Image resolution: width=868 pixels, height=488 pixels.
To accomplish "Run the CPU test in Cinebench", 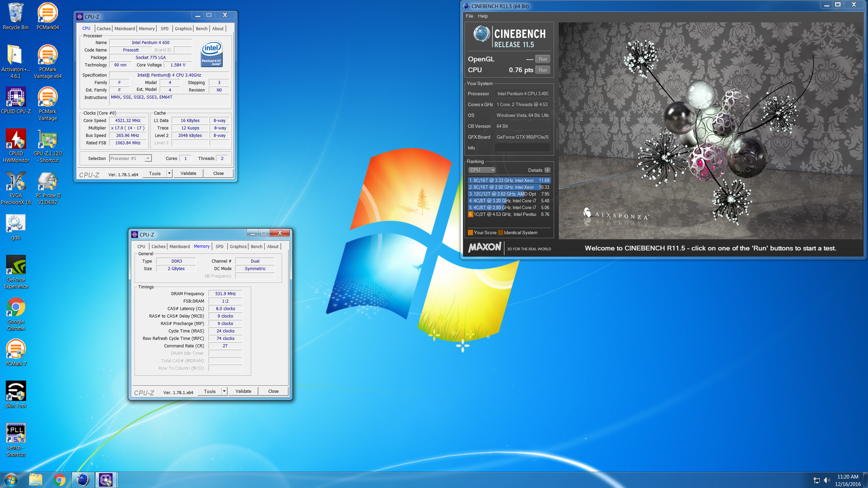I will [x=542, y=70].
